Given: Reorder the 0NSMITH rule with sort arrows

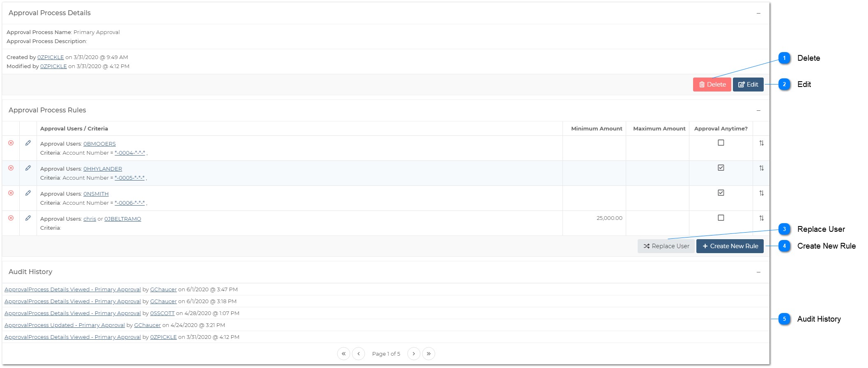Looking at the screenshot, I should click(x=762, y=193).
